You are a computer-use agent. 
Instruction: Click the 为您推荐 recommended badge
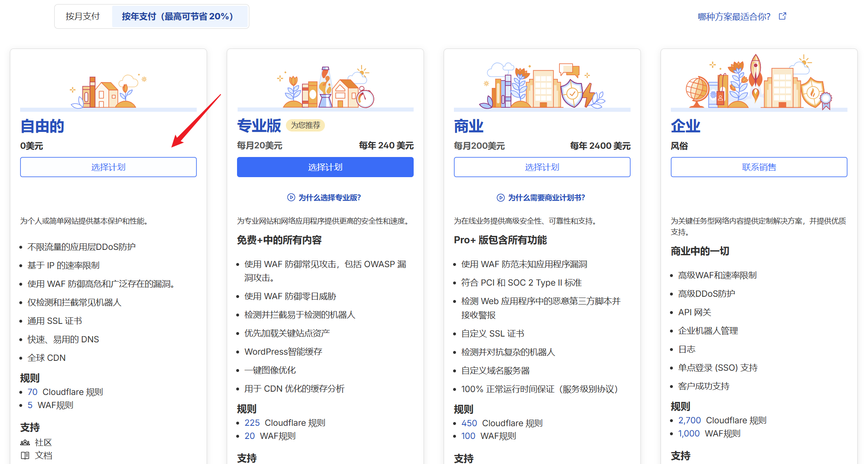coord(305,125)
